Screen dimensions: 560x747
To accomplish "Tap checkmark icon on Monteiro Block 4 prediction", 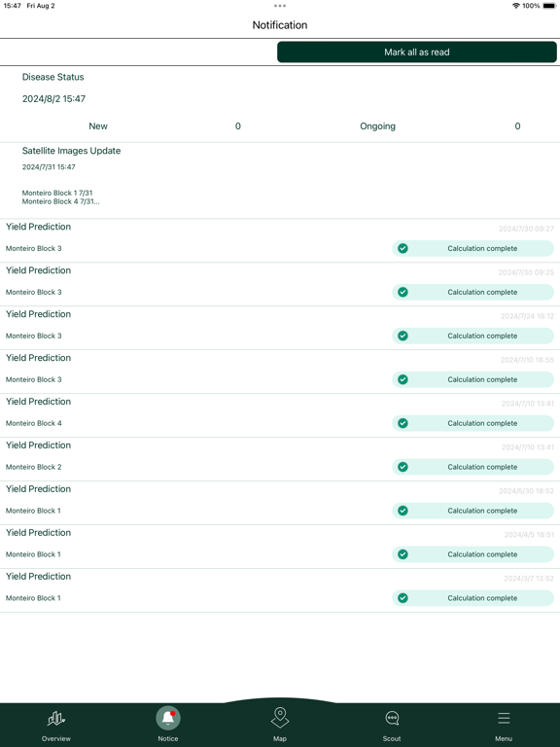I will click(x=402, y=423).
